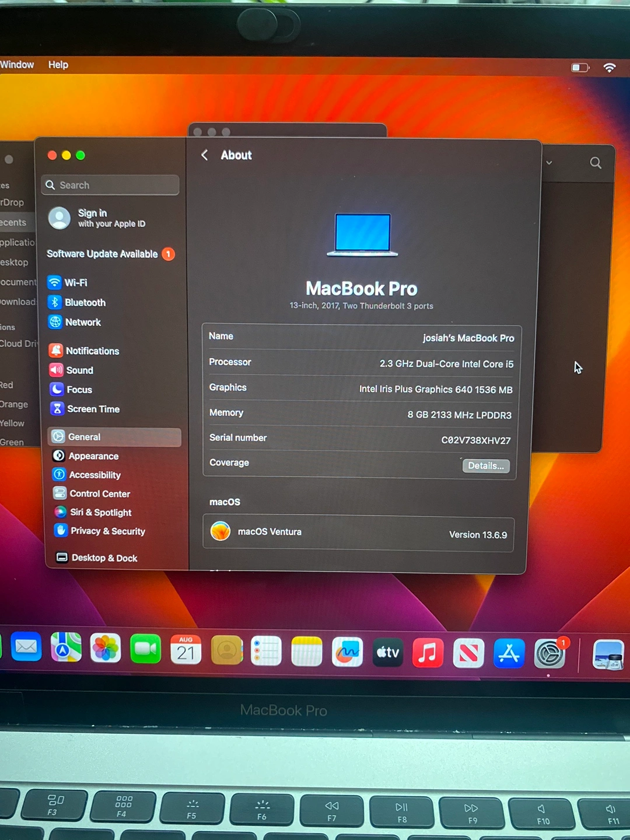Click the Photos app in Dock
The width and height of the screenshot is (630, 840).
106,649
